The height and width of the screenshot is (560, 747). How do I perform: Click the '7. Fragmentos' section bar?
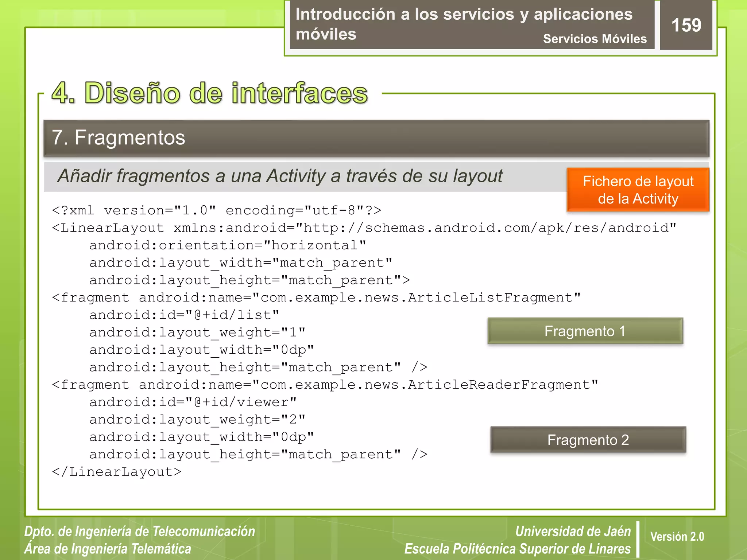pyautogui.click(x=376, y=138)
